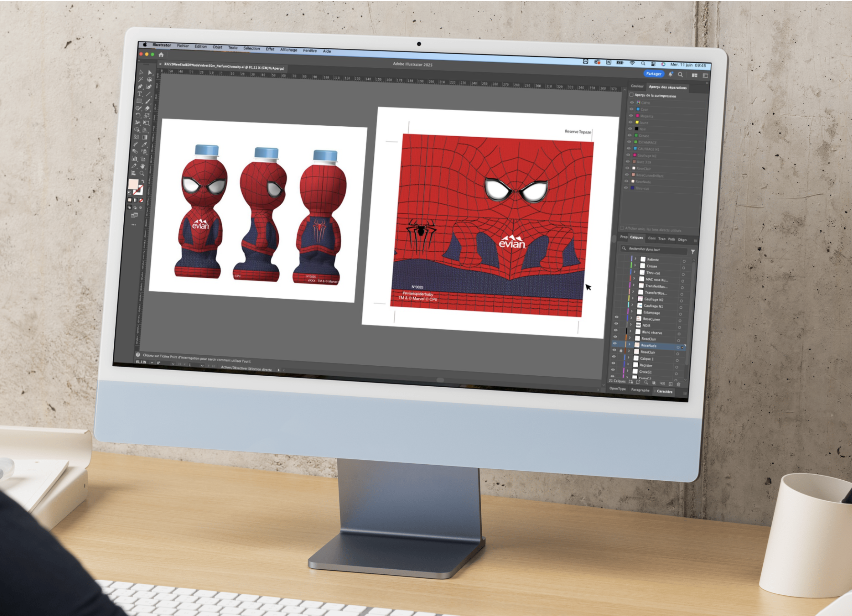
Task: Enable Aperçu de la surimpression checkbox
Action: click(x=631, y=94)
